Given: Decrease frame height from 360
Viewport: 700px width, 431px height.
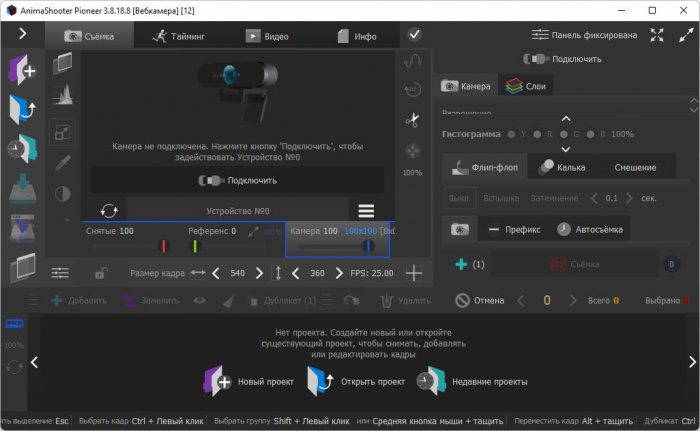Looking at the screenshot, I should (x=296, y=273).
